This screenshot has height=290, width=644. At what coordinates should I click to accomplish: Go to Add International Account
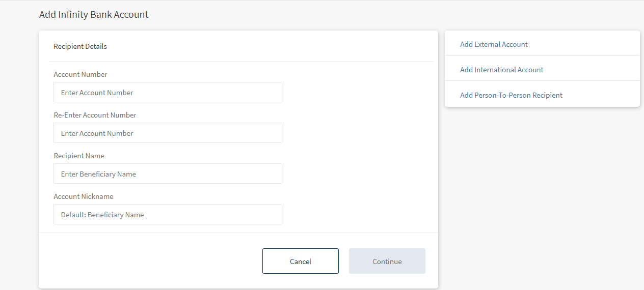pyautogui.click(x=501, y=70)
